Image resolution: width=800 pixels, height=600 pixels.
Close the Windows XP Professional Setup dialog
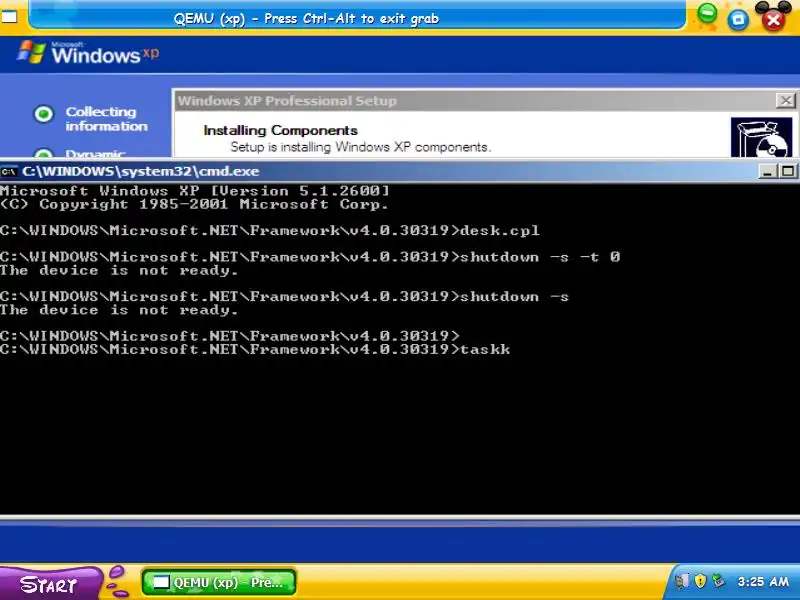pyautogui.click(x=786, y=101)
